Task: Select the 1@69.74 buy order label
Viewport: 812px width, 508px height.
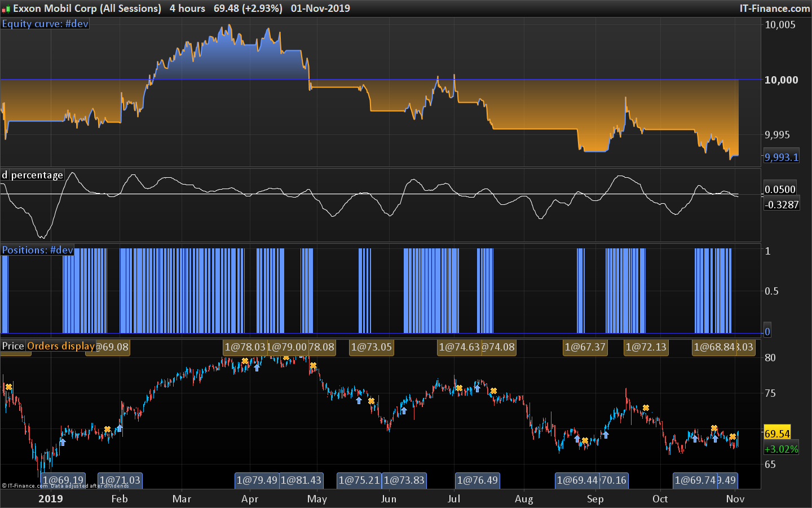Action: (695, 480)
